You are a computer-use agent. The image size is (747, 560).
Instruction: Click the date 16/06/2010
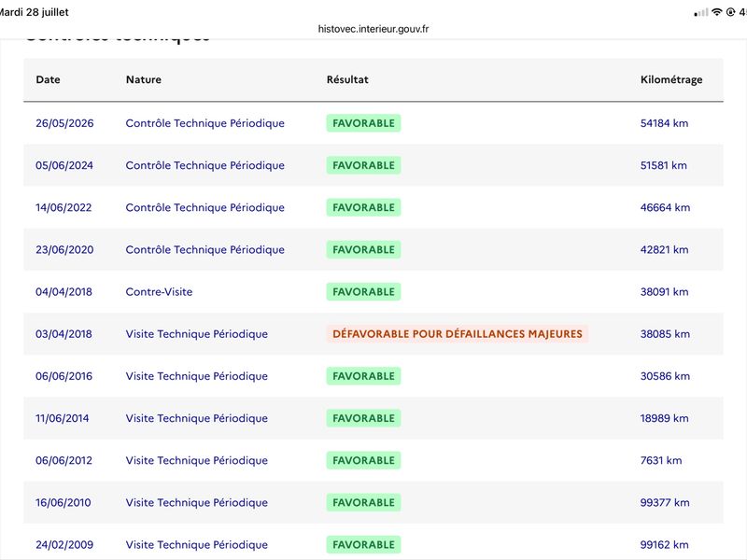pyautogui.click(x=63, y=502)
